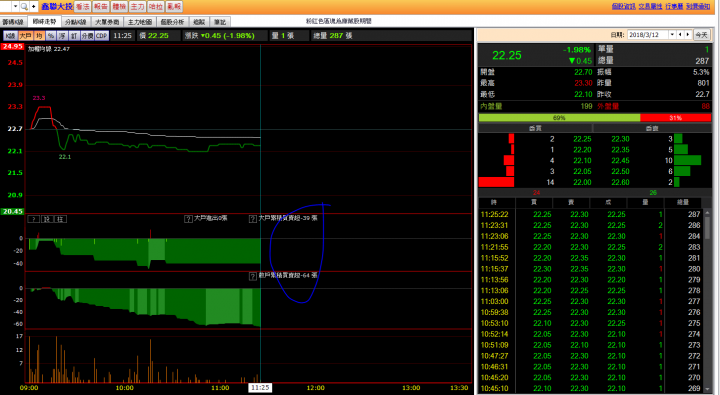The height and width of the screenshot is (395, 720).
Task: Go to previous date with left arrow
Action: point(681,35)
